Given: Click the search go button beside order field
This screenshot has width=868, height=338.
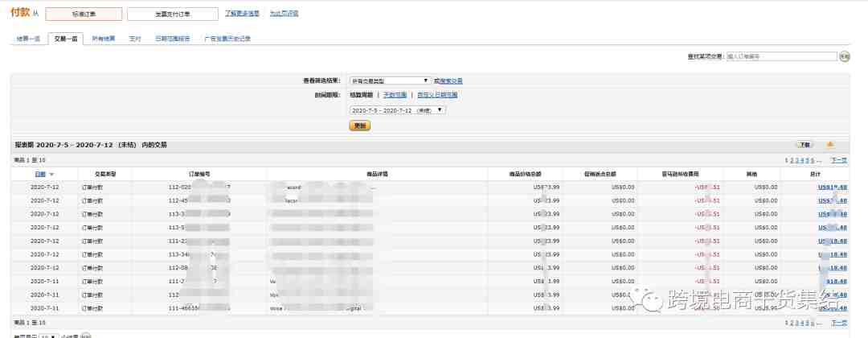Looking at the screenshot, I should (x=844, y=56).
